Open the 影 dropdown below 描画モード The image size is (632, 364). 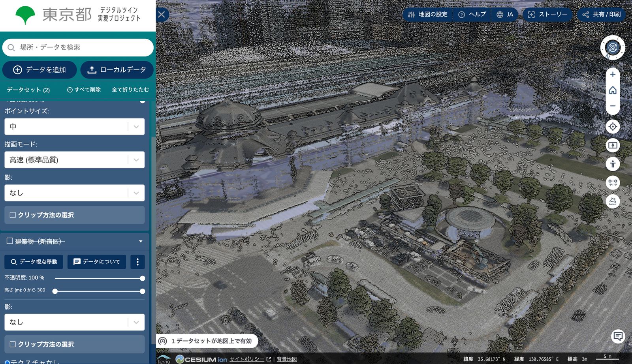coord(75,193)
